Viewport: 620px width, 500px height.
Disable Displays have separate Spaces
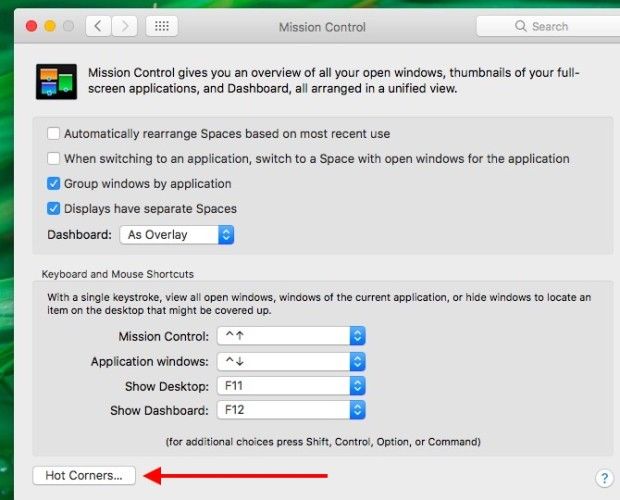(x=53, y=209)
